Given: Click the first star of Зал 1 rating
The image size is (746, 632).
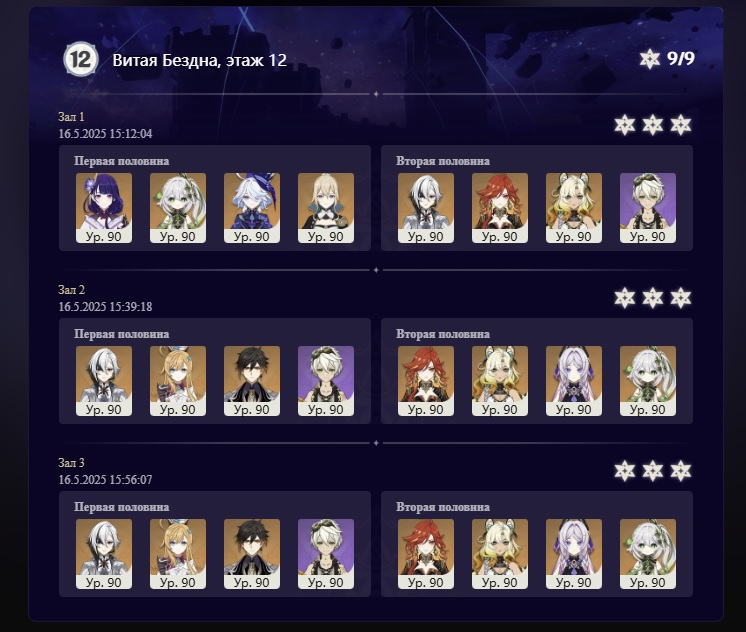Looking at the screenshot, I should 624,125.
